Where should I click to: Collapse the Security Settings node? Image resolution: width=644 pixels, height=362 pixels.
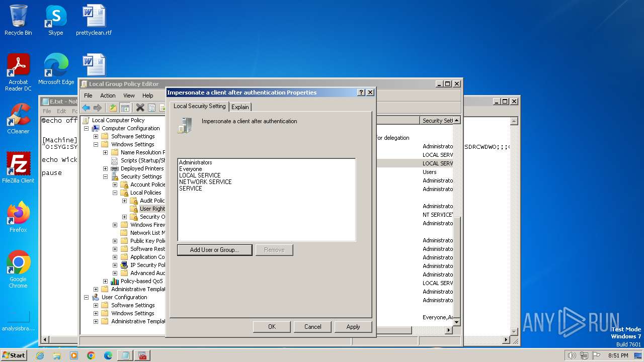coord(105,176)
